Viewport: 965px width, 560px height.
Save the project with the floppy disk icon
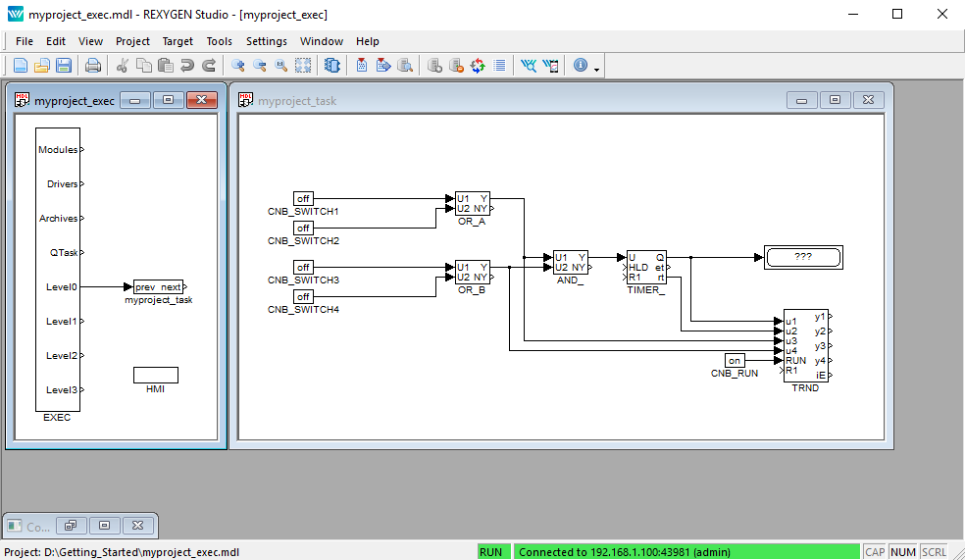(64, 66)
